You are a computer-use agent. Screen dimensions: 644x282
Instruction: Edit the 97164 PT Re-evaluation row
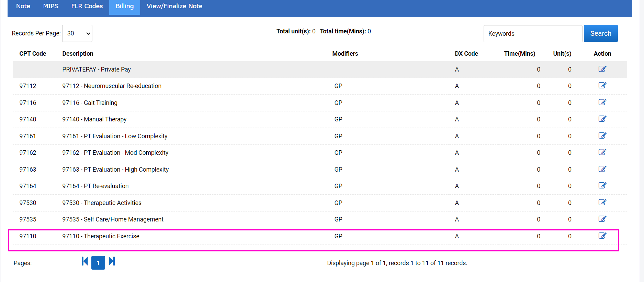(602, 186)
